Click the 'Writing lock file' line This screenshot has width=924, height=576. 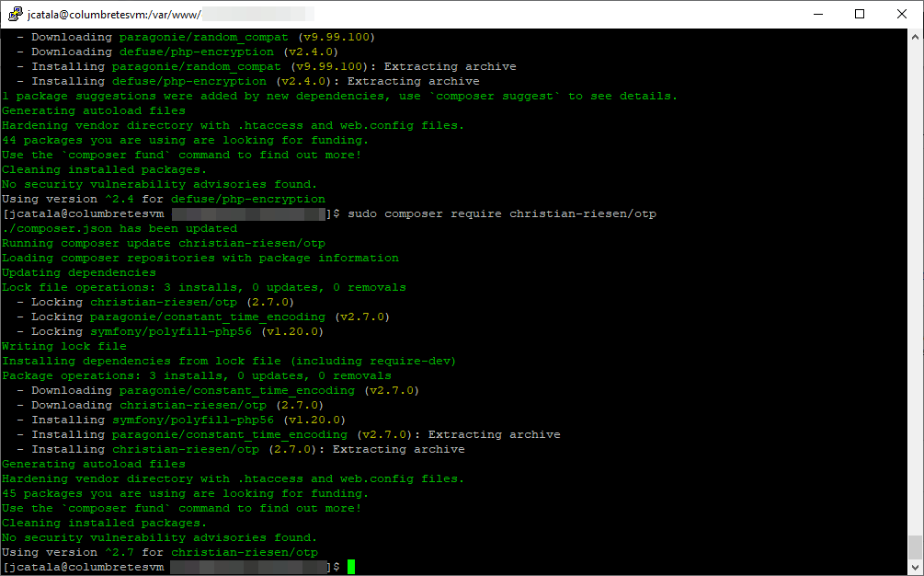(64, 347)
